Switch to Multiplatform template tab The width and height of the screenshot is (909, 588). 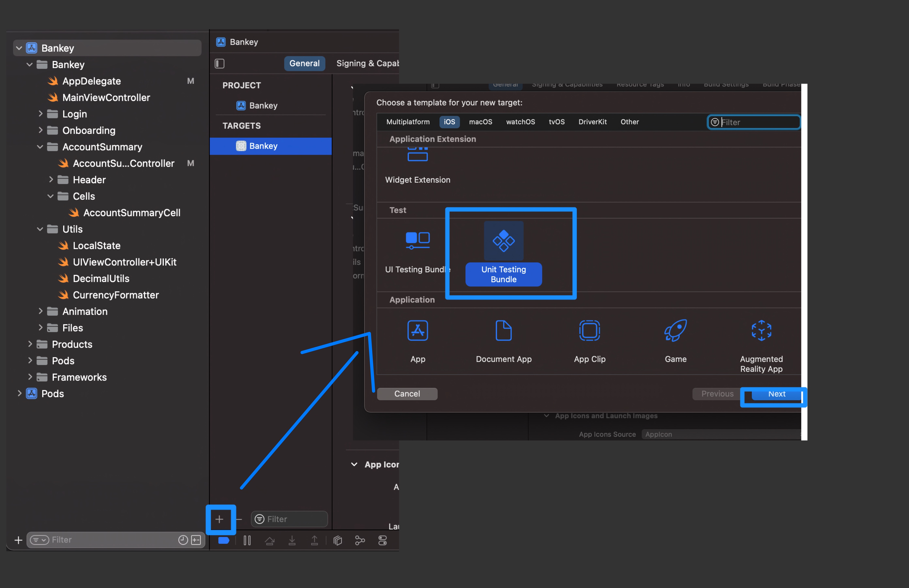click(408, 122)
